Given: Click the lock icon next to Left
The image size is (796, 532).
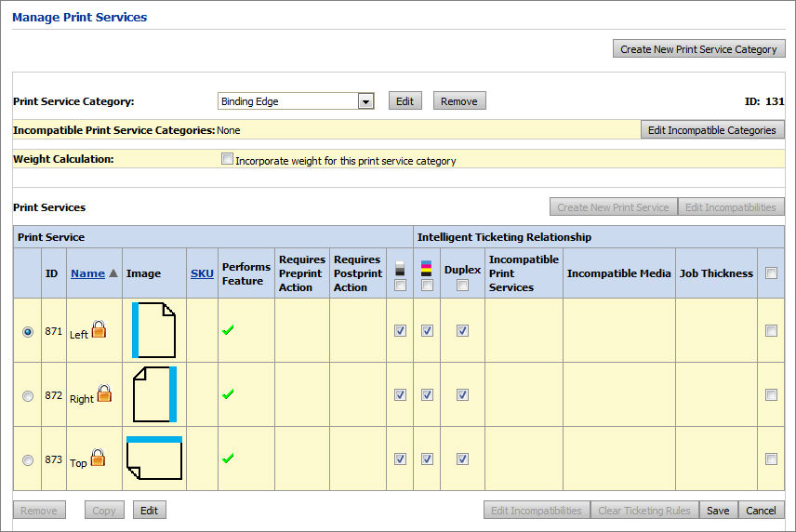Looking at the screenshot, I should [99, 329].
